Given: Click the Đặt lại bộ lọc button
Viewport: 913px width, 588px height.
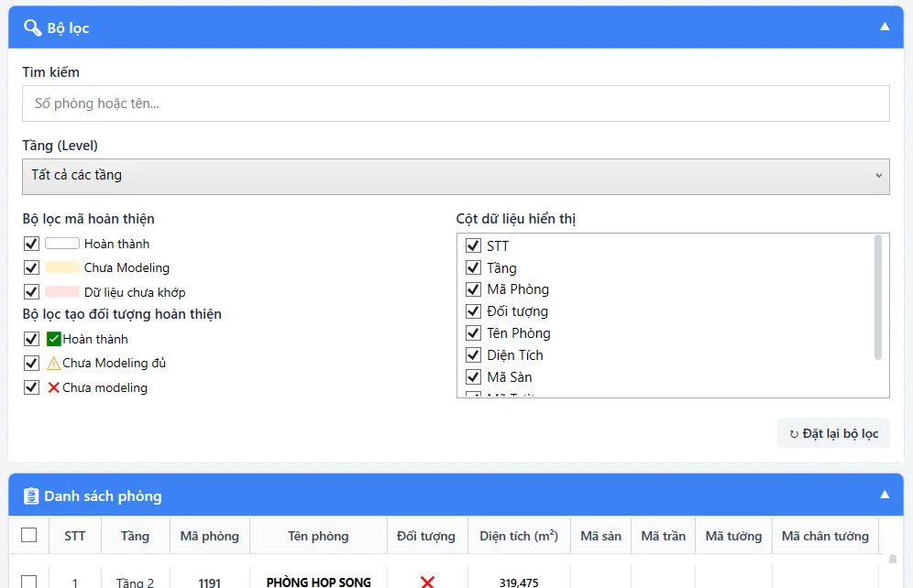Looking at the screenshot, I should point(833,433).
